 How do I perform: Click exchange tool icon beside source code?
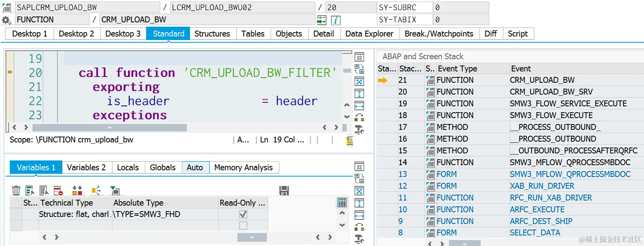coord(359,117)
